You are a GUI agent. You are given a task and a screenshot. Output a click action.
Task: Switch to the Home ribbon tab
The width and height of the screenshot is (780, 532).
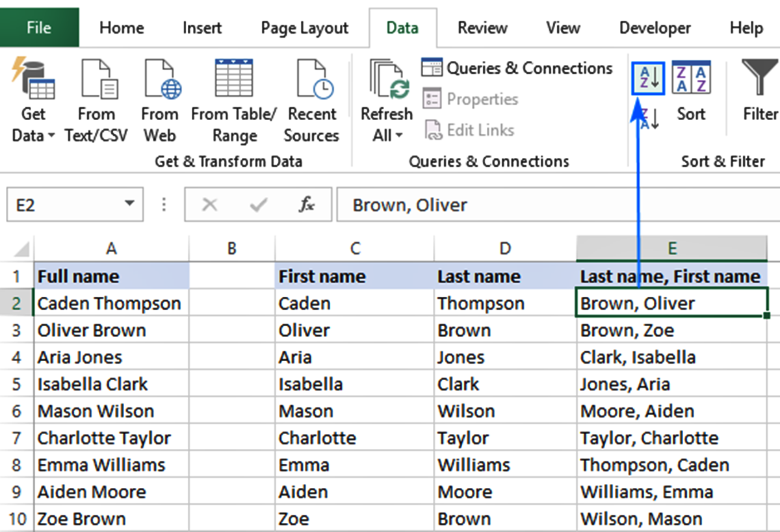pos(122,28)
